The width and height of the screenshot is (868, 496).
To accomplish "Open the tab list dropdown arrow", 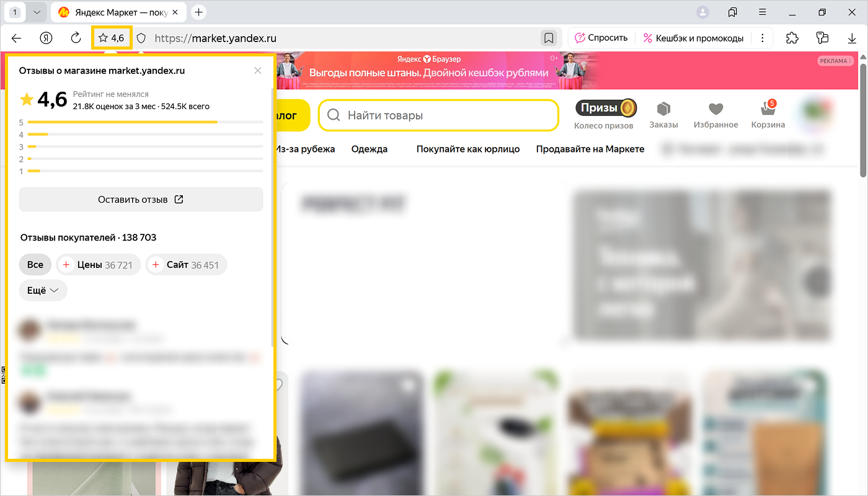I will click(37, 12).
